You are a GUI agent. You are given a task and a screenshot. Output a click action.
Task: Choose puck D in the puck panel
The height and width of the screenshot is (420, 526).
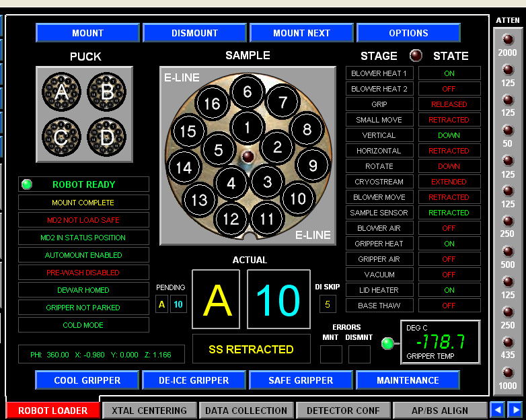tap(107, 137)
